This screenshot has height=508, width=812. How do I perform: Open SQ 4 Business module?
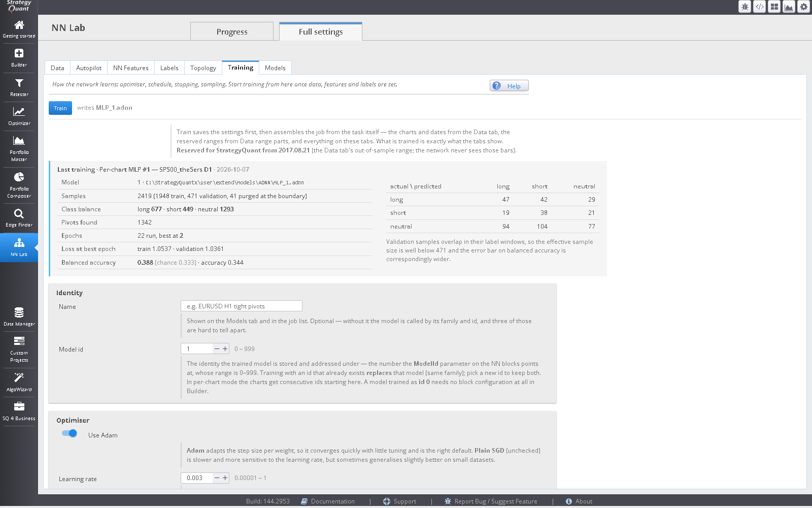[x=19, y=411]
